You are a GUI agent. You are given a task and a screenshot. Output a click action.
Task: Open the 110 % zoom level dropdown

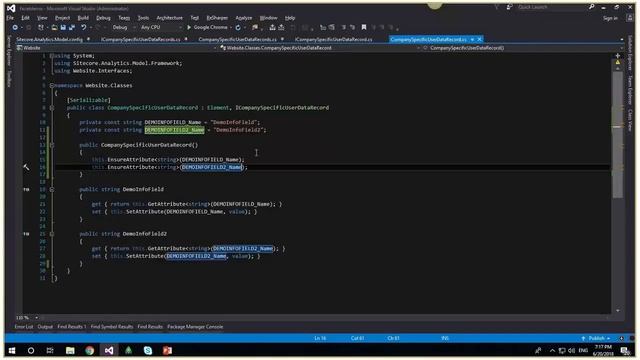(27, 318)
